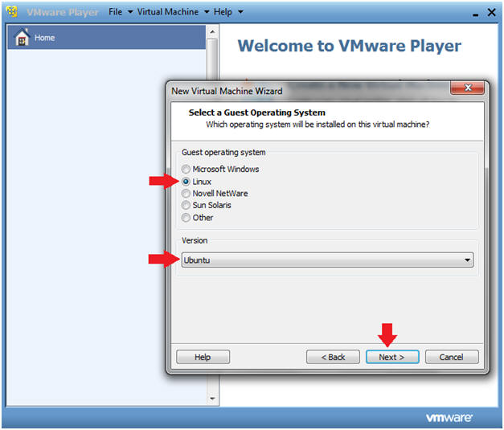Select the Microsoft Windows radio button
Image resolution: width=504 pixels, height=430 pixels.
point(186,169)
